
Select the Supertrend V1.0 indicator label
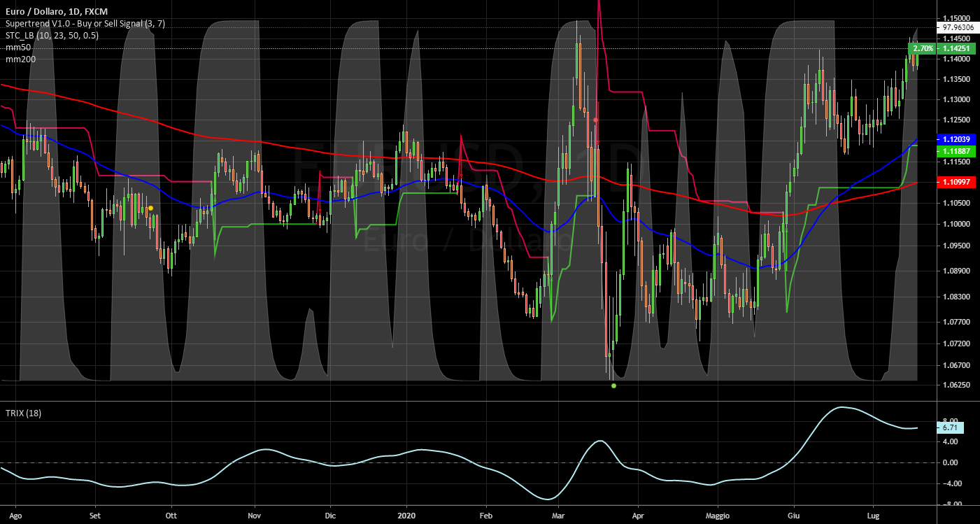[85, 24]
